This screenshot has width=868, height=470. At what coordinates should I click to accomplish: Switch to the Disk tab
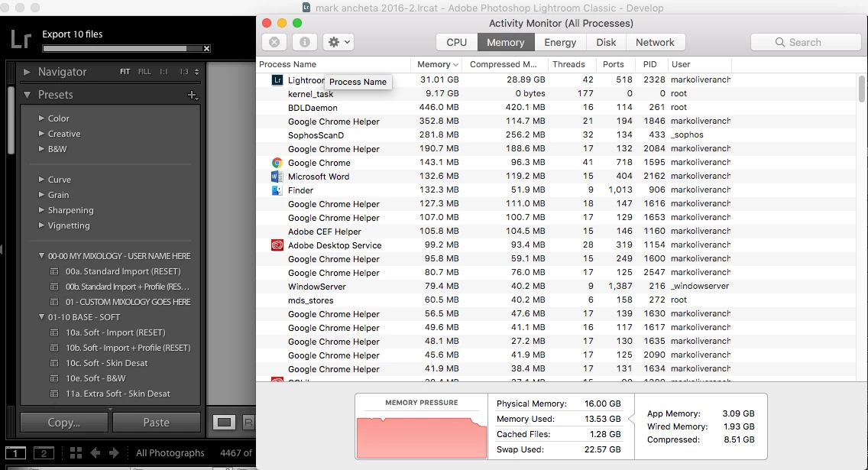pyautogui.click(x=606, y=42)
